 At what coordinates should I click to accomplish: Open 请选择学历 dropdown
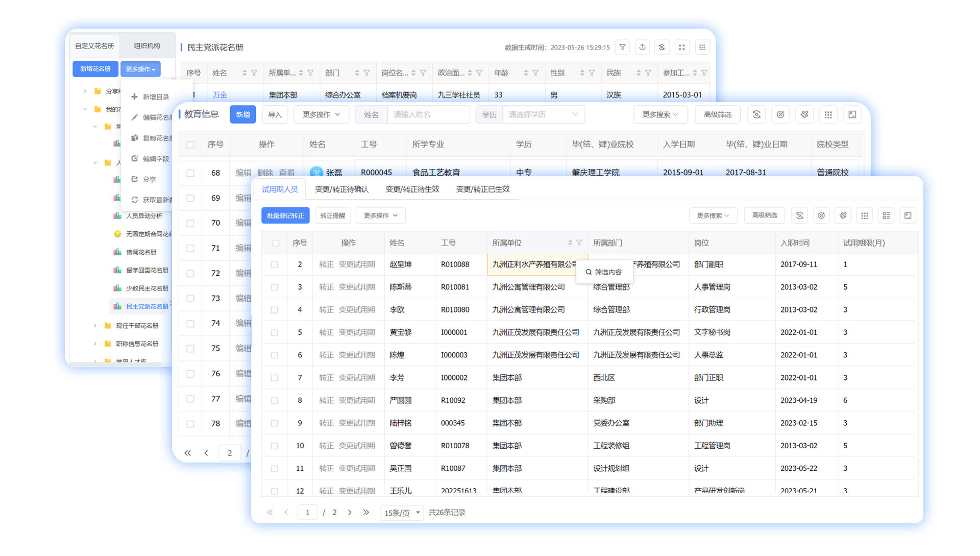pyautogui.click(x=544, y=114)
